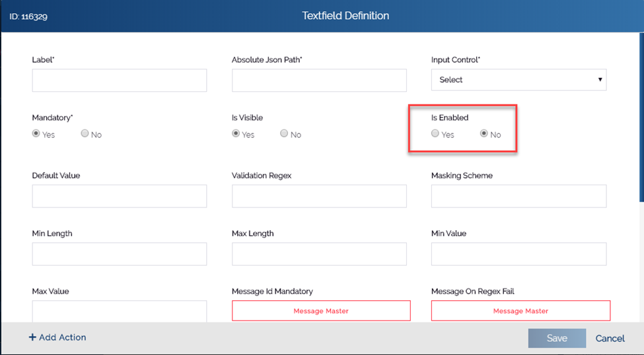This screenshot has height=355, width=644.
Task: Select No for Mandatory
Action: (85, 134)
